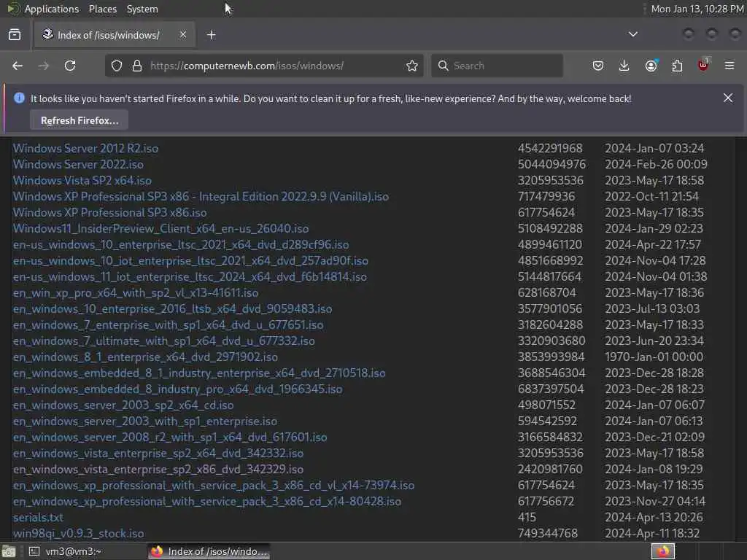Viewport: 747px width, 560px height.
Task: Download en_windows_server_2003_sp2_x64_cd.iso
Action: point(123,405)
